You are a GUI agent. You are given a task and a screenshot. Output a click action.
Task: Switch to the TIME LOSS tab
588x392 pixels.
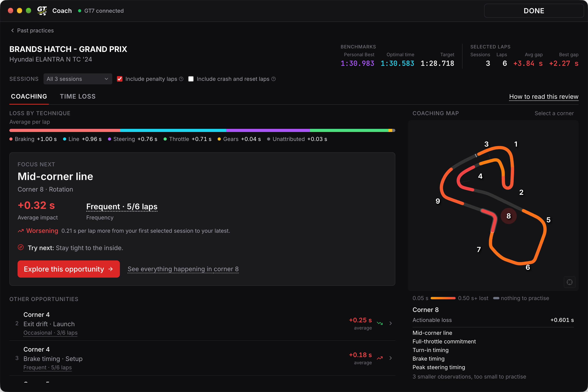pyautogui.click(x=78, y=96)
